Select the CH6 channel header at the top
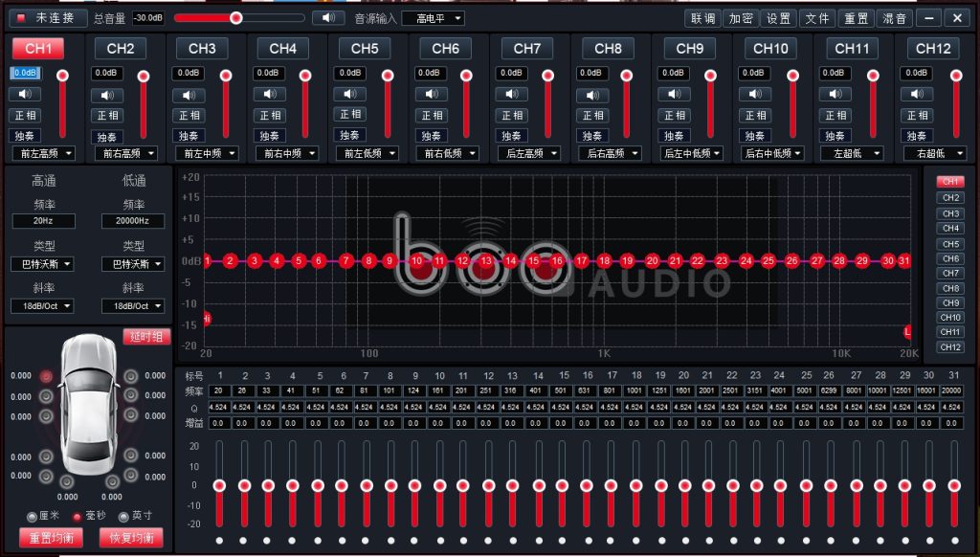 coord(445,49)
